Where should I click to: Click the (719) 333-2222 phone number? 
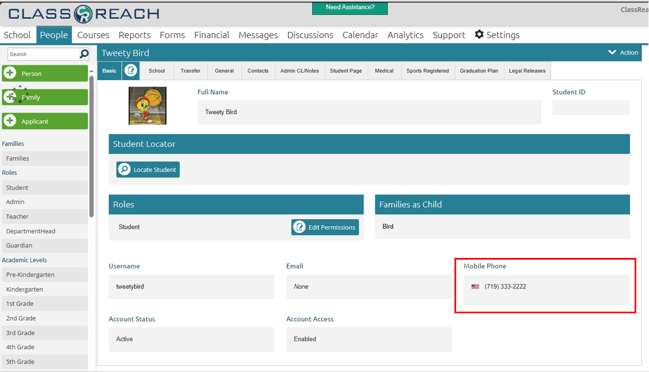[x=505, y=286]
